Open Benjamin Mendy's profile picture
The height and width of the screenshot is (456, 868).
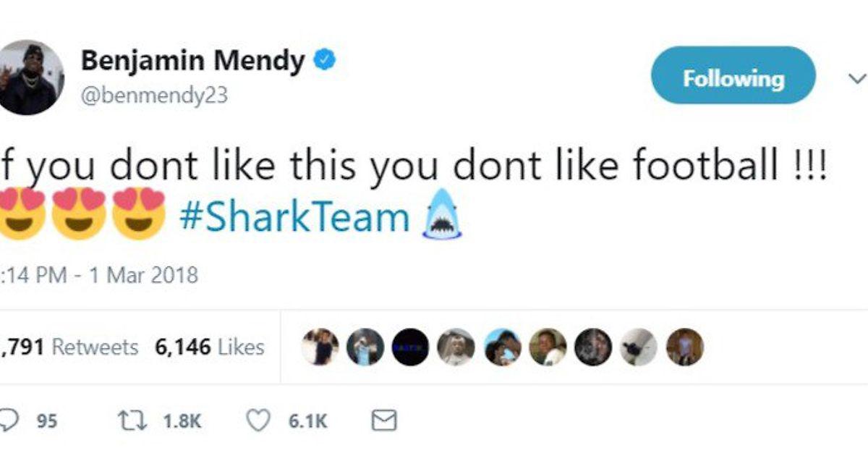(30, 77)
